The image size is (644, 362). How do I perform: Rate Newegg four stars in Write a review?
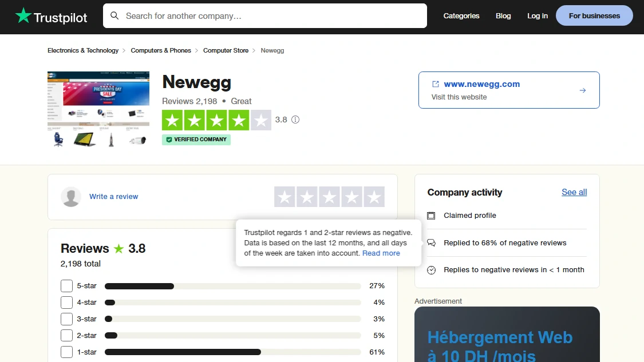point(351,197)
